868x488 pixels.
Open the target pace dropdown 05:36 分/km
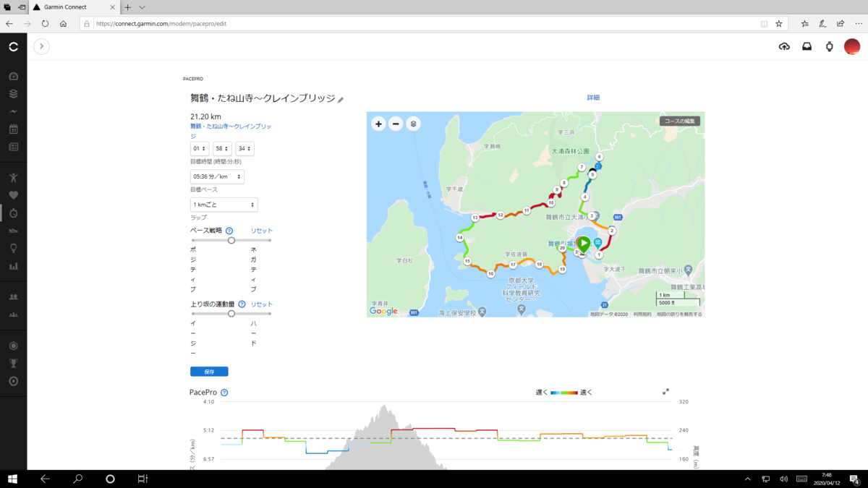click(x=217, y=176)
